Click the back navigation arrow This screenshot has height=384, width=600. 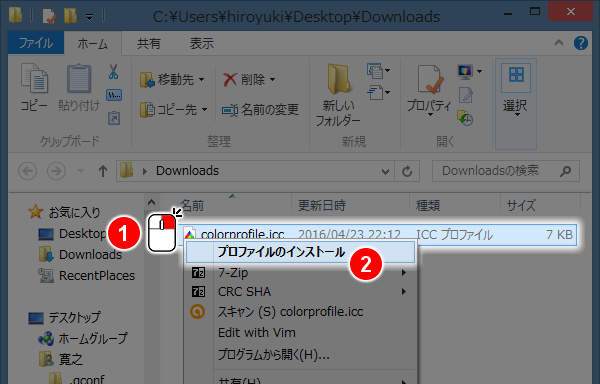(28, 171)
